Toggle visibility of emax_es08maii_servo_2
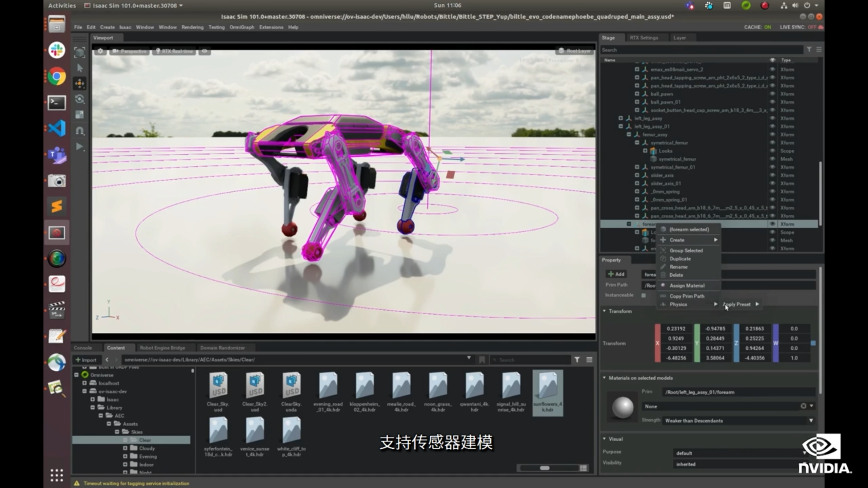 click(x=772, y=69)
